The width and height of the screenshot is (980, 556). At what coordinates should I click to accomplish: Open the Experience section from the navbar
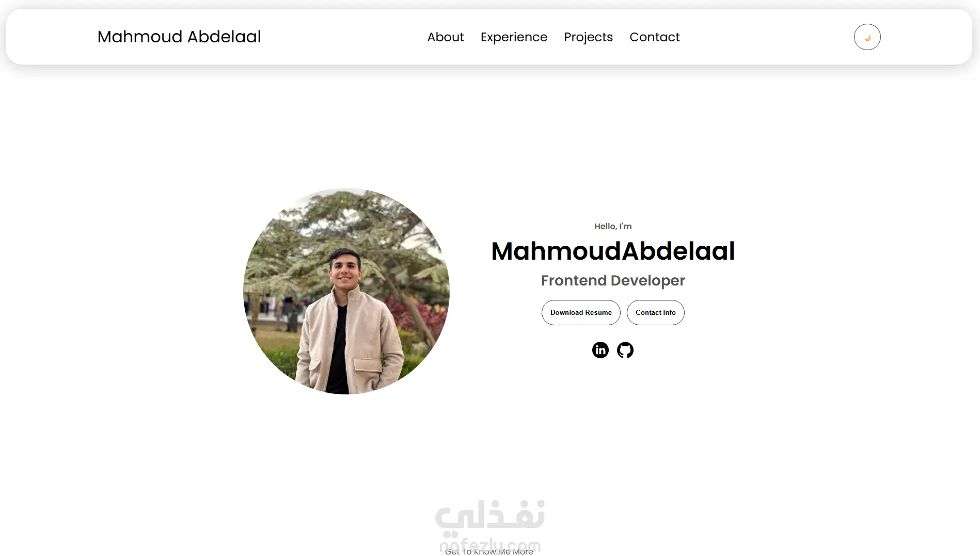(514, 37)
